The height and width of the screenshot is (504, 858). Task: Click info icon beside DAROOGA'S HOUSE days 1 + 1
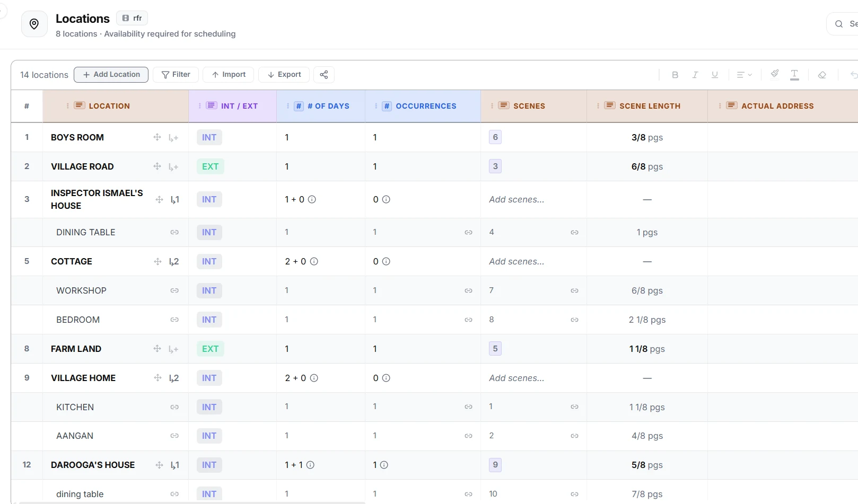click(x=310, y=465)
